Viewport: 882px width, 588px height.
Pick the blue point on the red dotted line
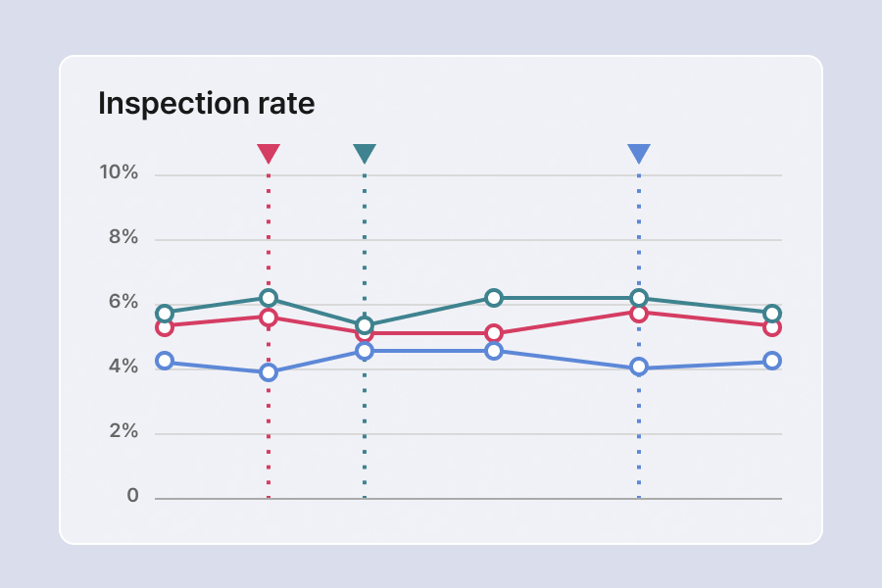pos(269,372)
